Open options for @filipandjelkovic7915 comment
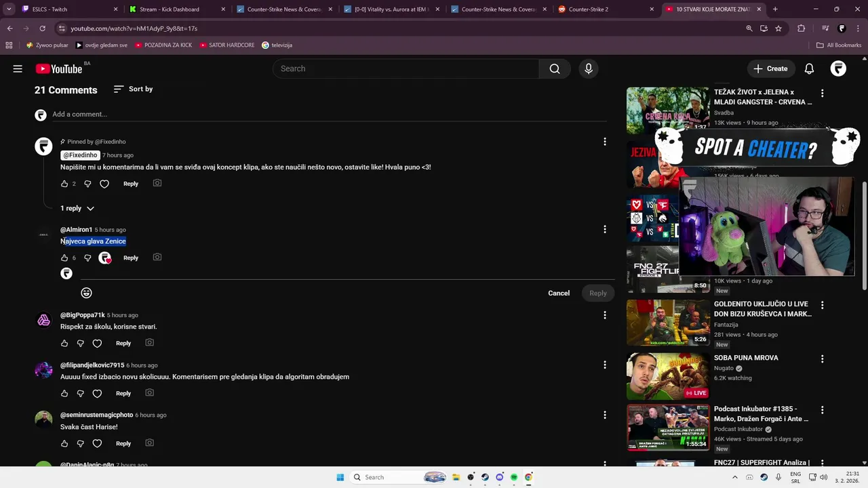868x488 pixels. click(605, 365)
